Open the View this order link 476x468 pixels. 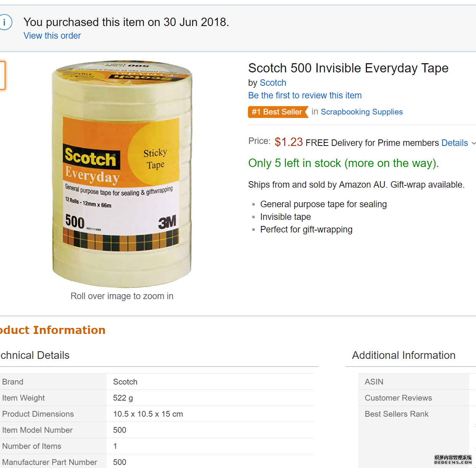tap(52, 36)
